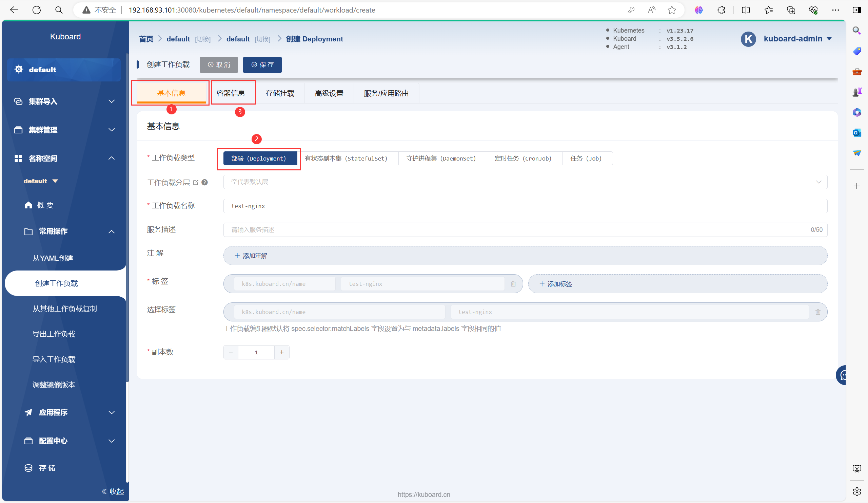This screenshot has width=868, height=503.
Task: Increase 副本数 with the plus button
Action: coord(281,352)
